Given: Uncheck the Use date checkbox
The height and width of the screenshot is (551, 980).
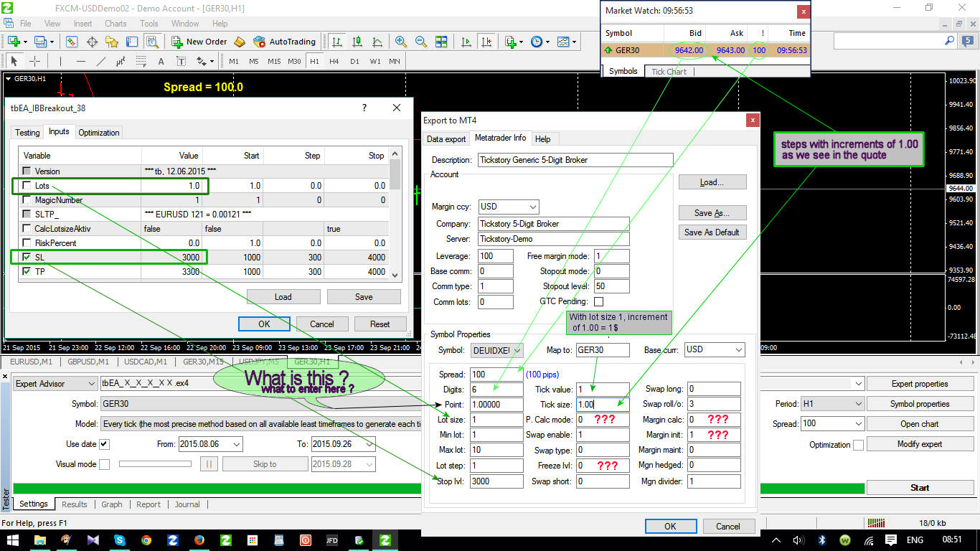Looking at the screenshot, I should [104, 444].
